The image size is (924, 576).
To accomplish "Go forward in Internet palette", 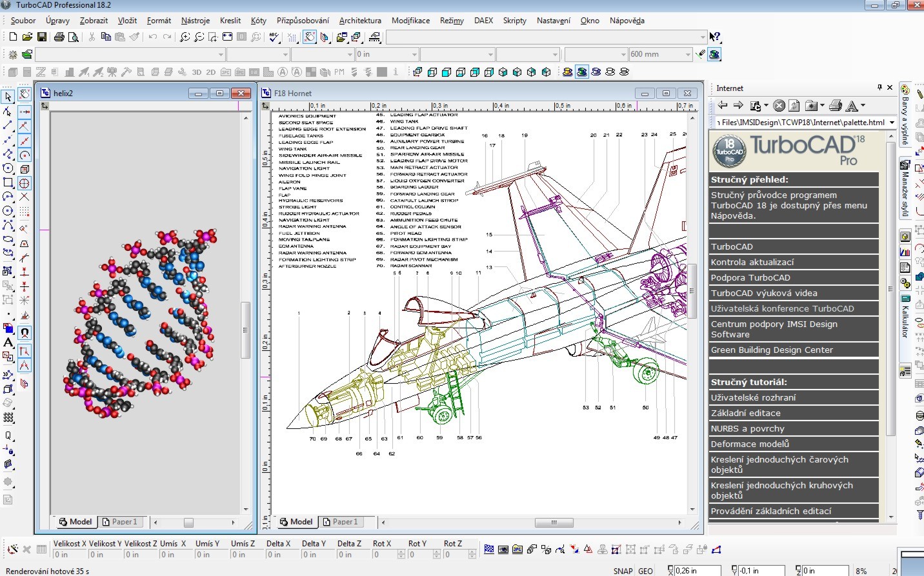I will 739,105.
